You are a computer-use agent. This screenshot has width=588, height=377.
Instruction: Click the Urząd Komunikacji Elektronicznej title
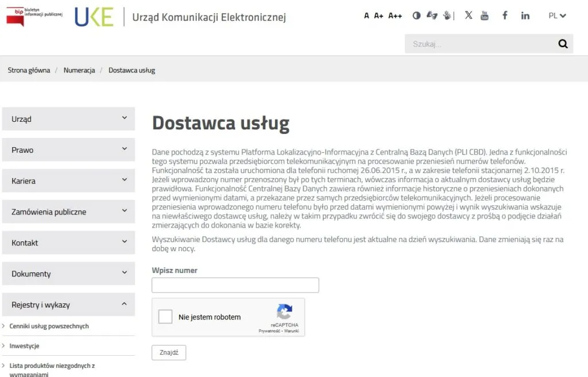(x=209, y=17)
